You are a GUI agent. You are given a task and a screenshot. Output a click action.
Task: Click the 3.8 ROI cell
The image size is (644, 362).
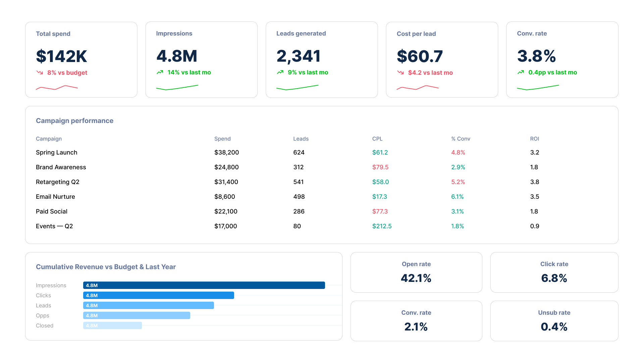coord(535,182)
